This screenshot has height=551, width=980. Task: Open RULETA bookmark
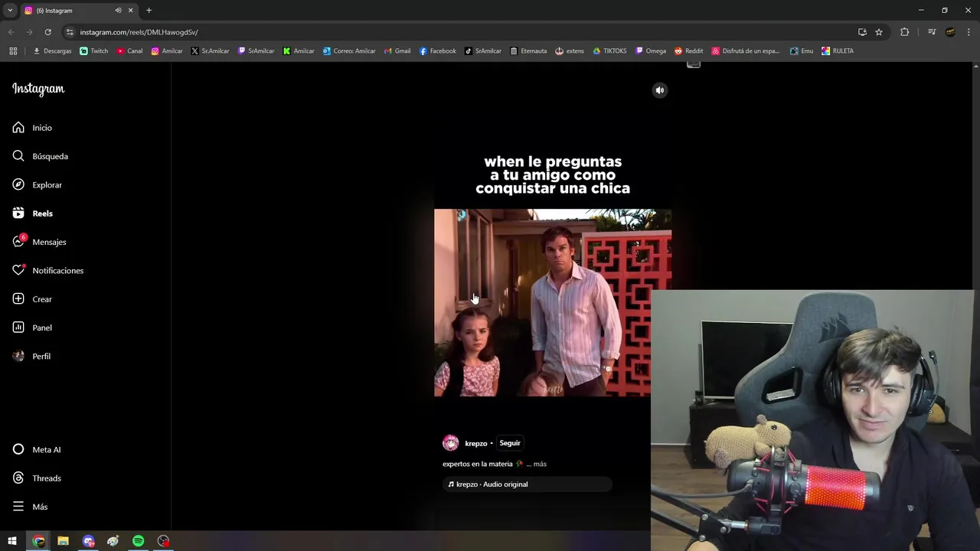(838, 51)
